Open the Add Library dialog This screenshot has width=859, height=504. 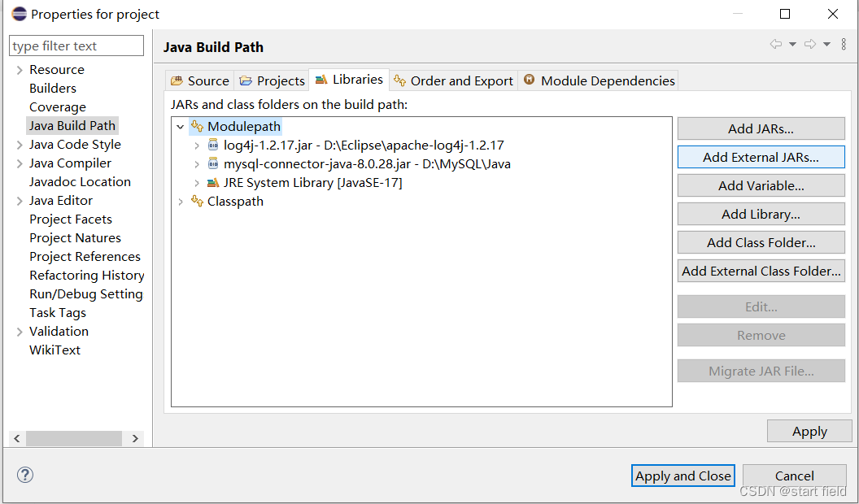(x=761, y=214)
